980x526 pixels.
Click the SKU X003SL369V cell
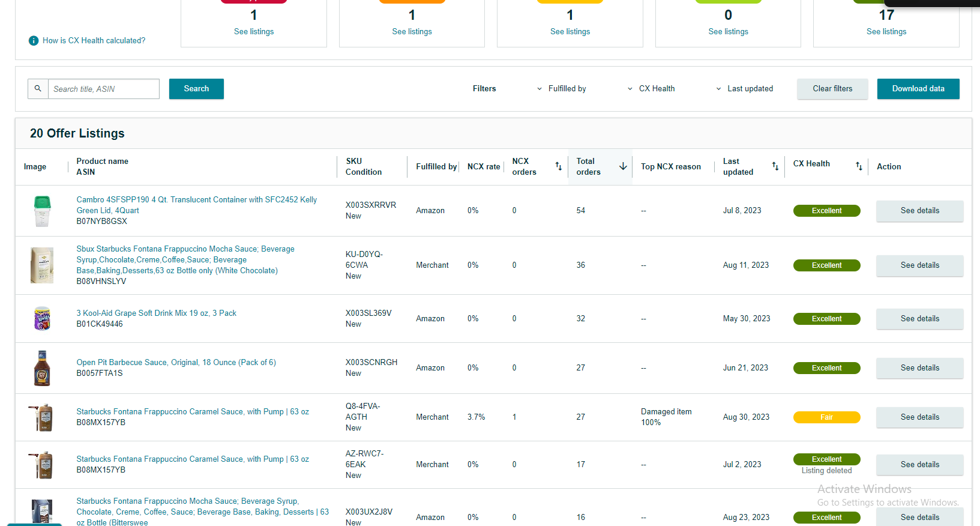368,313
